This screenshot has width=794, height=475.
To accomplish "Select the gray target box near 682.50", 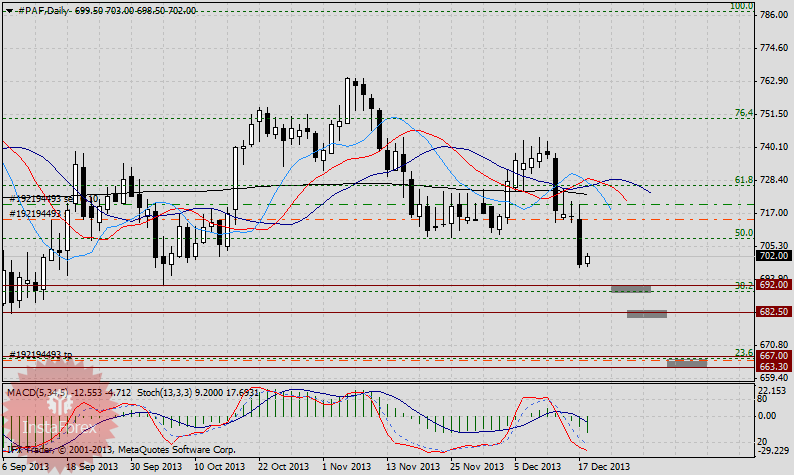I will 647,314.
